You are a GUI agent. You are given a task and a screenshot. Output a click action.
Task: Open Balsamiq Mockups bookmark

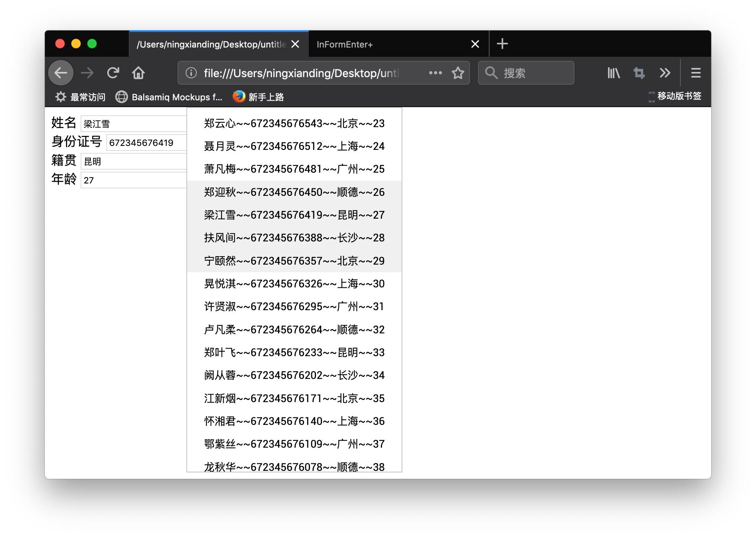[169, 97]
